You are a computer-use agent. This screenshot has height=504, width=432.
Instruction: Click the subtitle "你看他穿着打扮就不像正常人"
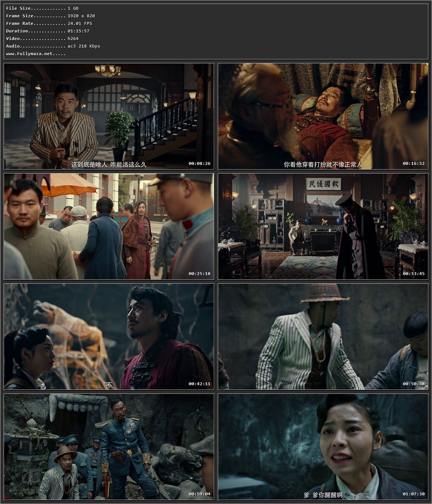click(323, 165)
